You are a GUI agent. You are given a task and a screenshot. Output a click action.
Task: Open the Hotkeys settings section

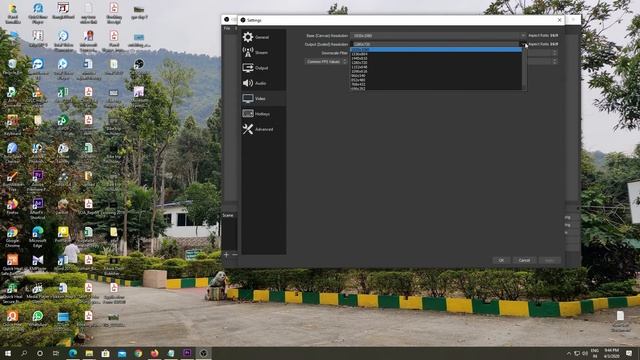pyautogui.click(x=264, y=114)
